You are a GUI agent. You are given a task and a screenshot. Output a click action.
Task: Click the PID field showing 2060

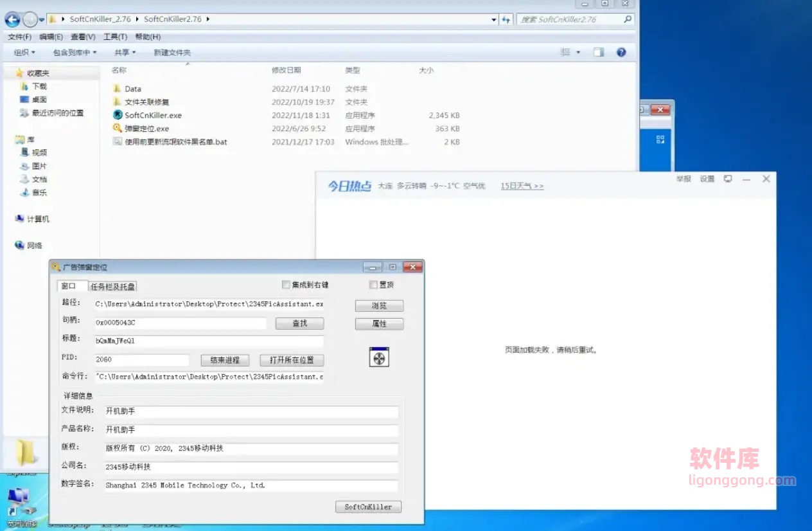pyautogui.click(x=141, y=360)
